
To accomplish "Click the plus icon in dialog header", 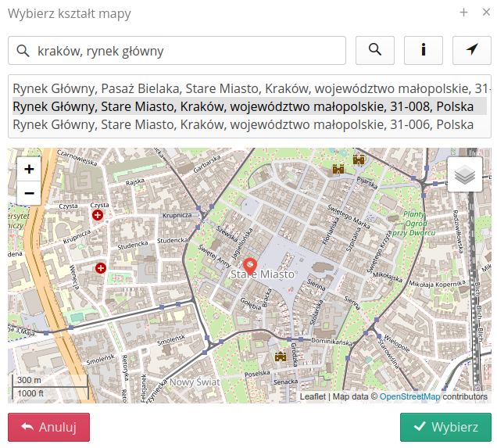I will click(463, 13).
